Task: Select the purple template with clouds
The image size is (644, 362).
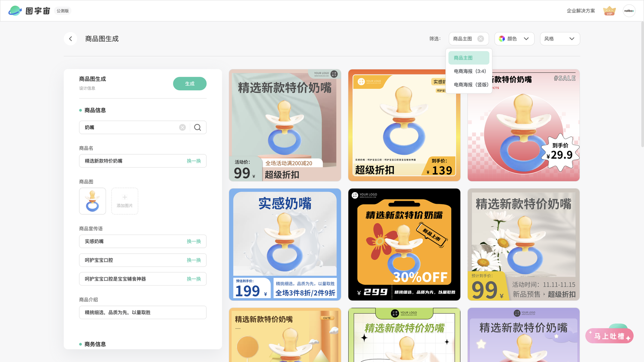Action: [x=523, y=335]
